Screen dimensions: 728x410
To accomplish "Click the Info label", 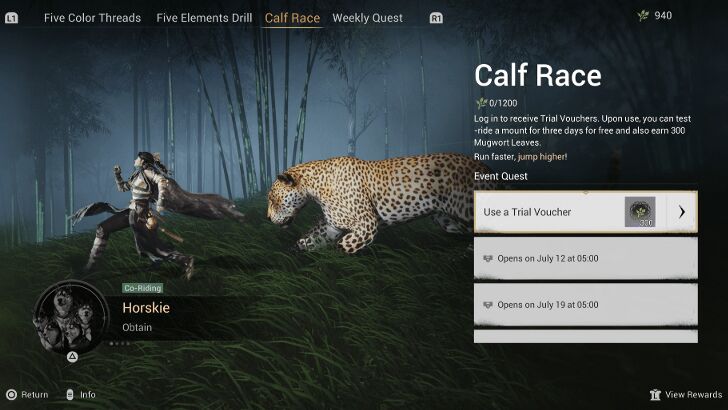I will click(x=88, y=395).
